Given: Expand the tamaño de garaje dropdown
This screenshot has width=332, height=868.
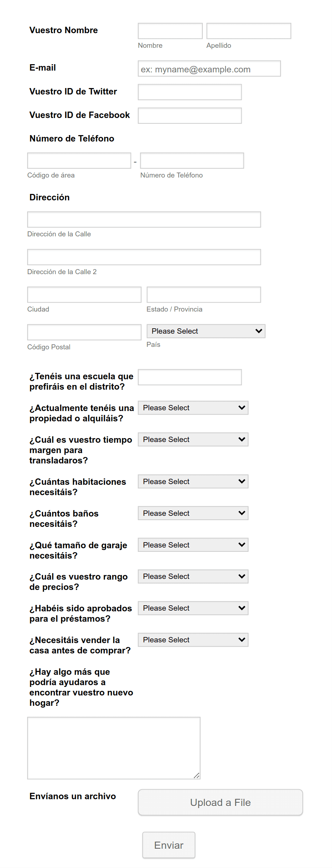Looking at the screenshot, I should tap(193, 545).
